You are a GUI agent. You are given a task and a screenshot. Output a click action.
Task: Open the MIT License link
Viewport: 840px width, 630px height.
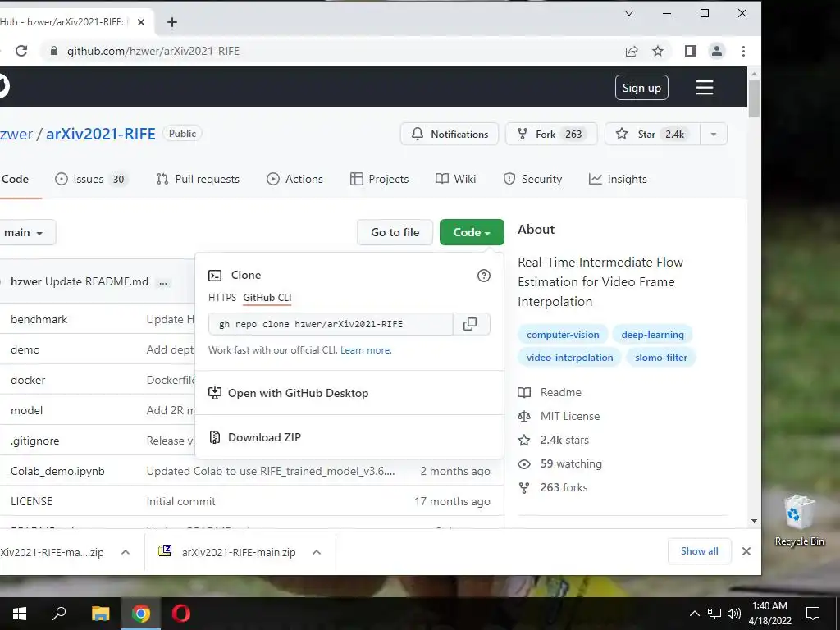click(559, 416)
